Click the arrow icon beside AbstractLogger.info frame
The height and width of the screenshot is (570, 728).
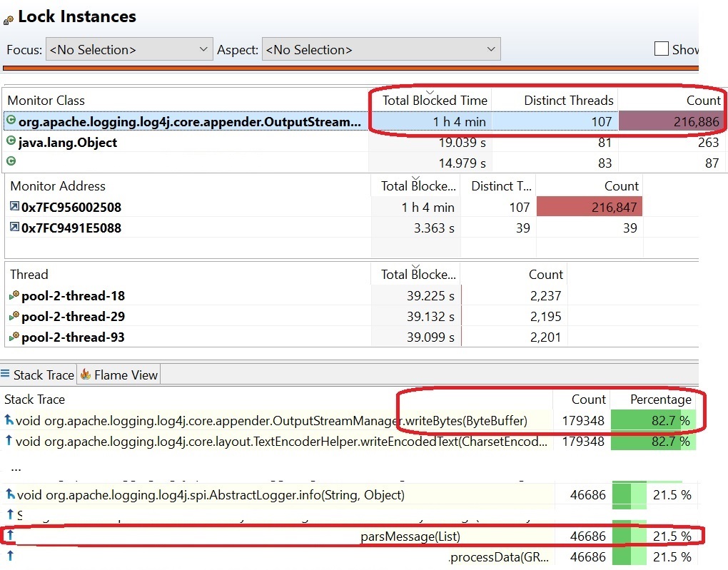10,494
